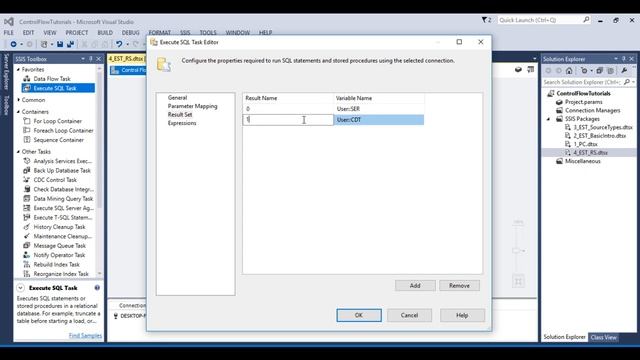Click the Result Name field containing 1

click(288, 120)
